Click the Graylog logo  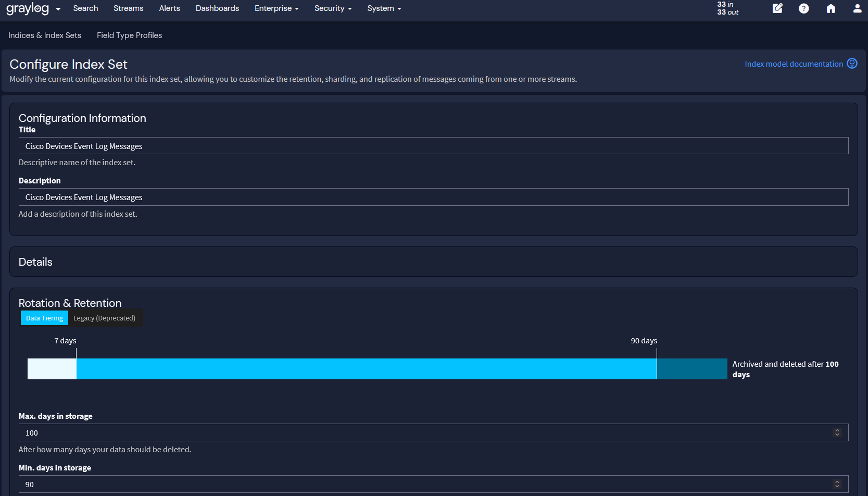(28, 9)
